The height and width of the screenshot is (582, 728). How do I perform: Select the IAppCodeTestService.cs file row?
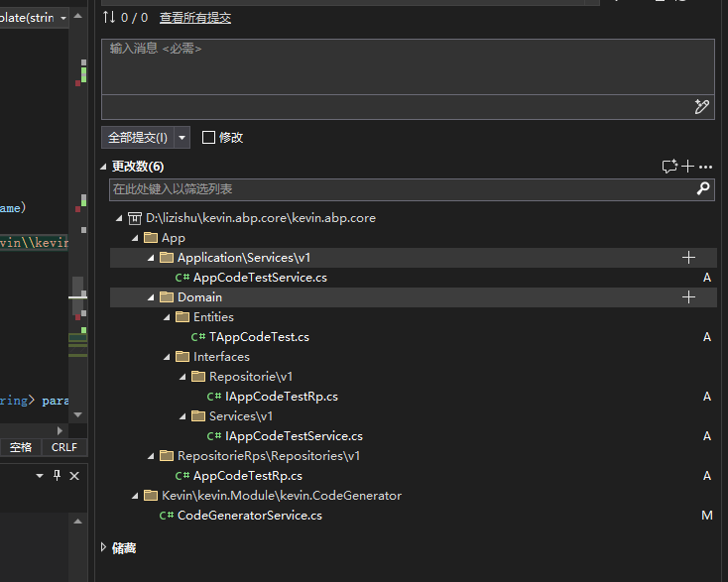point(414,436)
